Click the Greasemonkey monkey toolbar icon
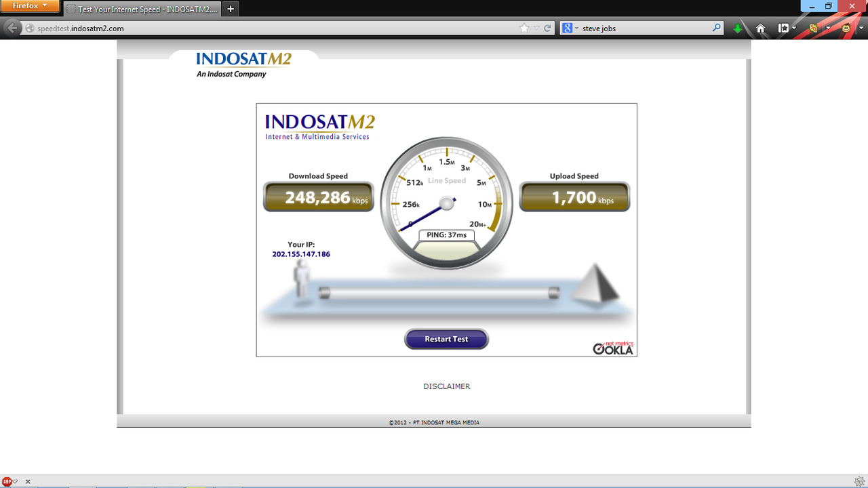The height and width of the screenshot is (488, 868). [x=846, y=28]
